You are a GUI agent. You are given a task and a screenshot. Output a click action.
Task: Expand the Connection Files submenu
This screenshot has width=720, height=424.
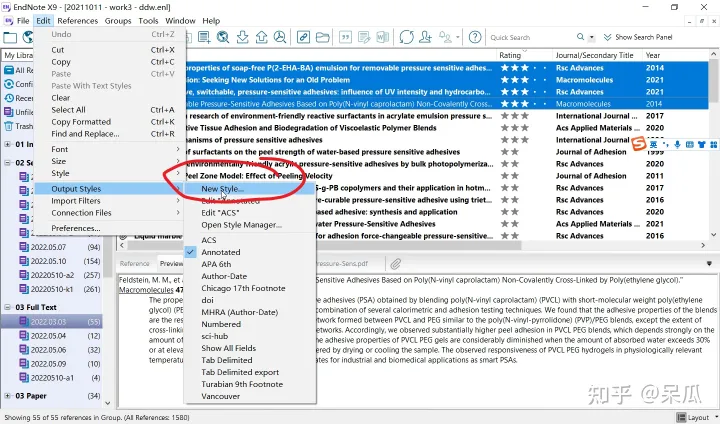coord(110,213)
